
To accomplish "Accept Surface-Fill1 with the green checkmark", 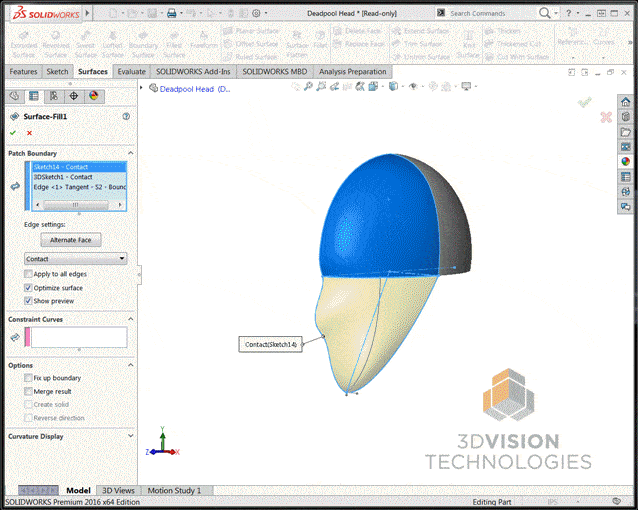I will 13,133.
